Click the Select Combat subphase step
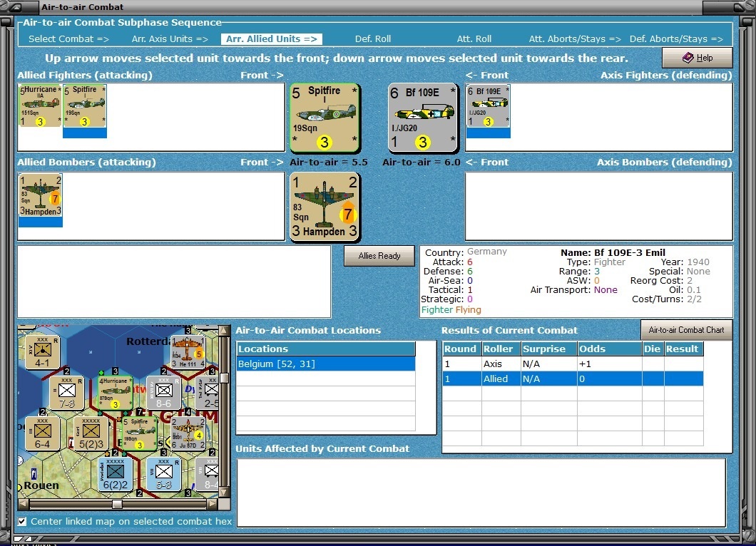This screenshot has width=756, height=546. [x=68, y=38]
